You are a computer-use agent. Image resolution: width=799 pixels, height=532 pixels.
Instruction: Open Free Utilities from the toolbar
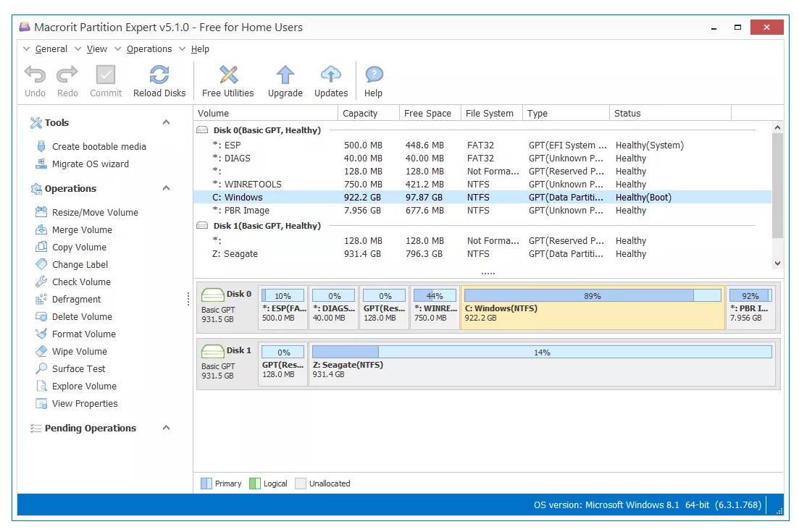227,75
